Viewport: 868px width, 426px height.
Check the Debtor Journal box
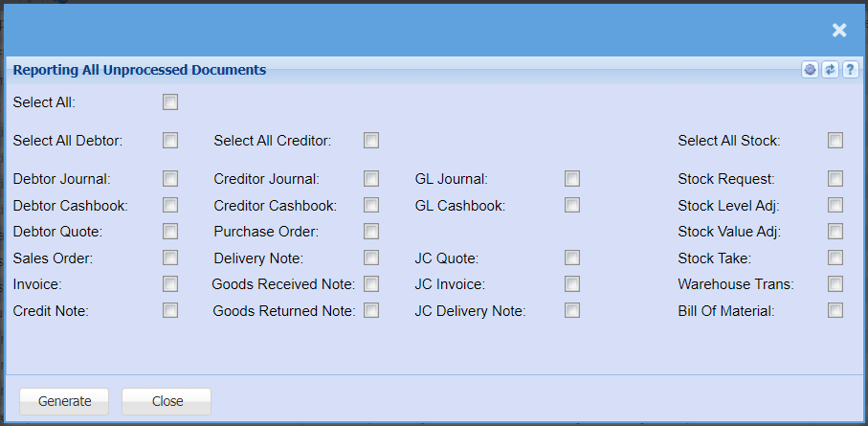click(170, 178)
